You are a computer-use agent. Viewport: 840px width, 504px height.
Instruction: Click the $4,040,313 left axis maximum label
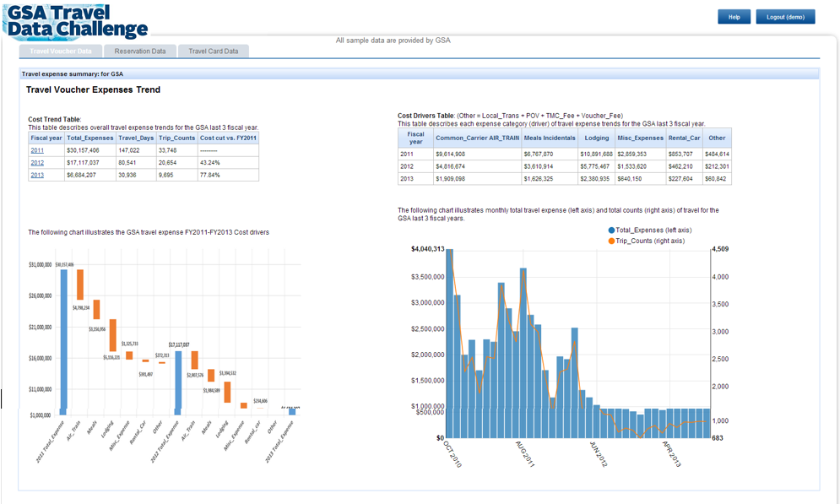click(x=427, y=249)
